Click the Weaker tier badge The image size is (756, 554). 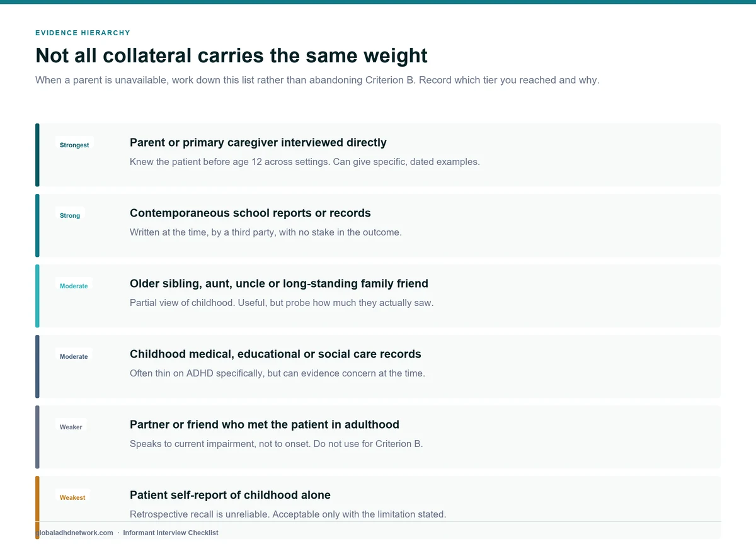click(x=71, y=427)
